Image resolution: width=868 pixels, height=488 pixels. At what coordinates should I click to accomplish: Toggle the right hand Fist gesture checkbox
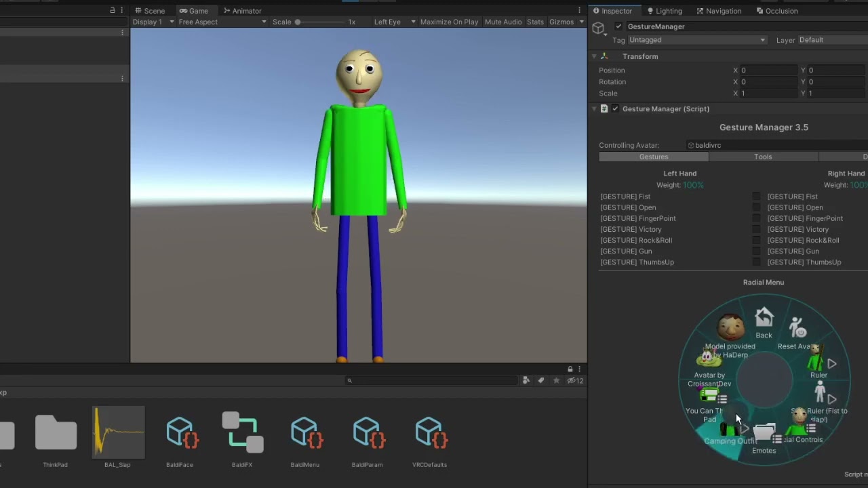pos(757,197)
